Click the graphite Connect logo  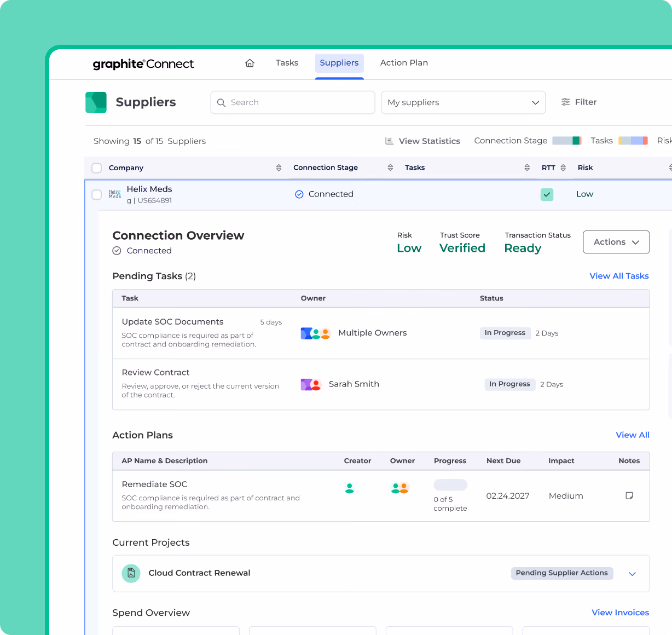click(143, 64)
